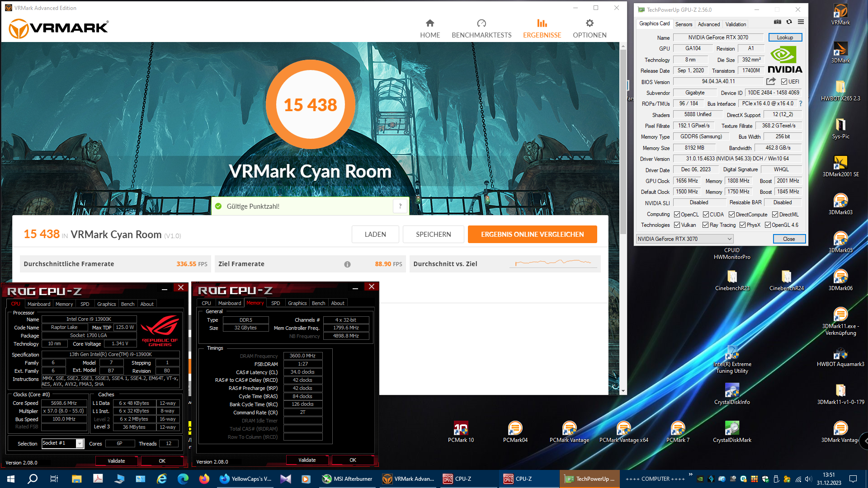Screen dimensions: 868x488
Task: Expand hidden taskbar toolbar chevron
Action: click(x=690, y=474)
